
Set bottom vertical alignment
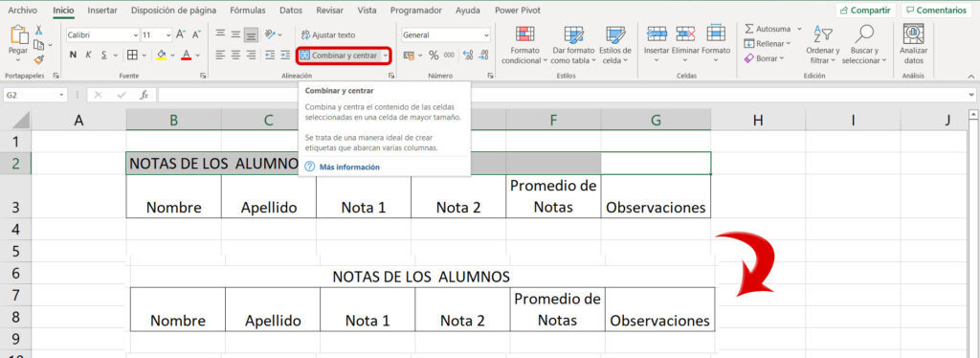pyautogui.click(x=251, y=35)
